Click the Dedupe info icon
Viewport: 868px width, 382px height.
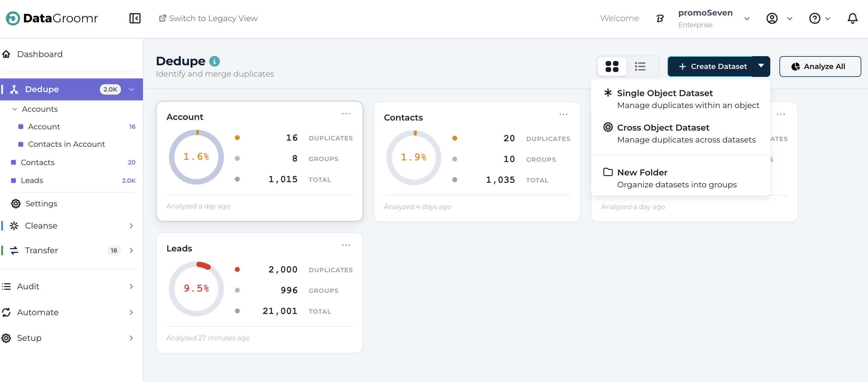(x=215, y=61)
